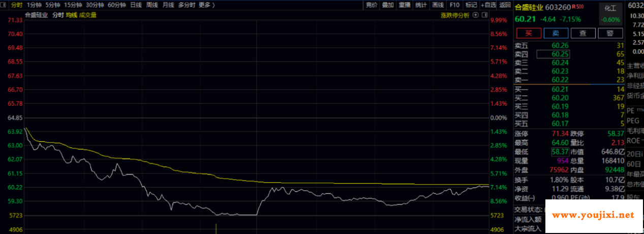Select the 30分钟 chart tab
Image resolution: width=644 pixels, height=234 pixels.
click(95, 5)
